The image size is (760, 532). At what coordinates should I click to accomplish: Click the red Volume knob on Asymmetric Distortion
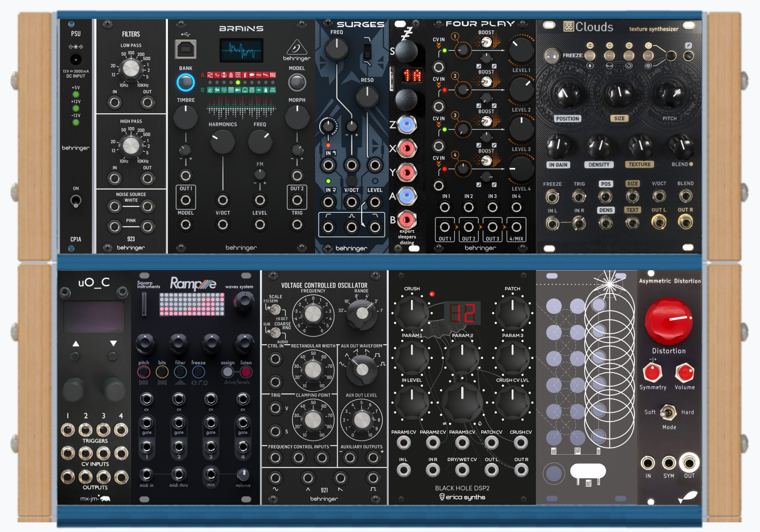(x=685, y=372)
